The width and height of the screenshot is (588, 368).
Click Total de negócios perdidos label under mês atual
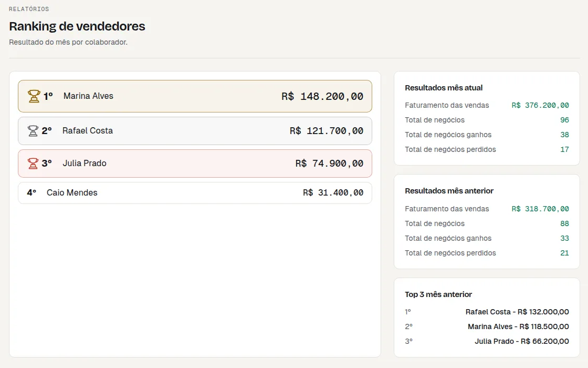click(x=450, y=149)
